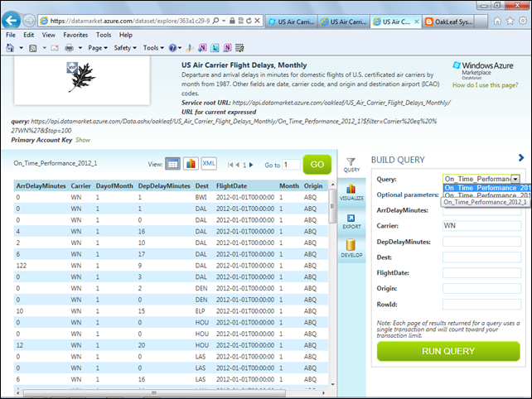Show the Primary Account Key
This screenshot has height=399, width=532.
click(83, 140)
